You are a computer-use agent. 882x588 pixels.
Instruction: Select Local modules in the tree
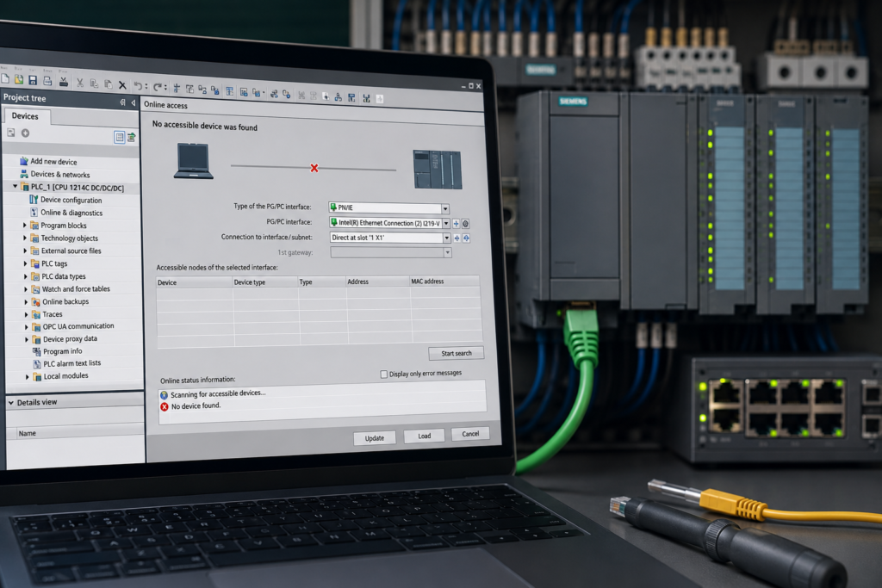[x=65, y=376]
